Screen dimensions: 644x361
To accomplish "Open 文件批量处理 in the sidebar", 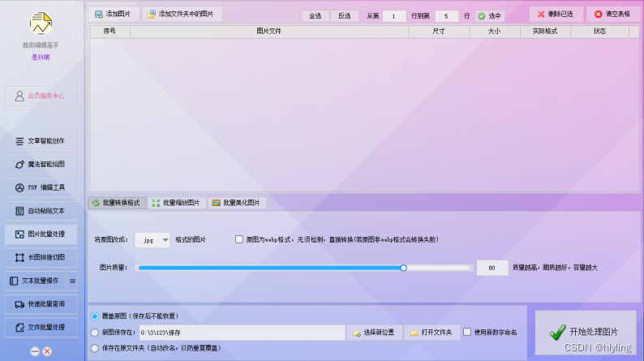I will coord(41,327).
